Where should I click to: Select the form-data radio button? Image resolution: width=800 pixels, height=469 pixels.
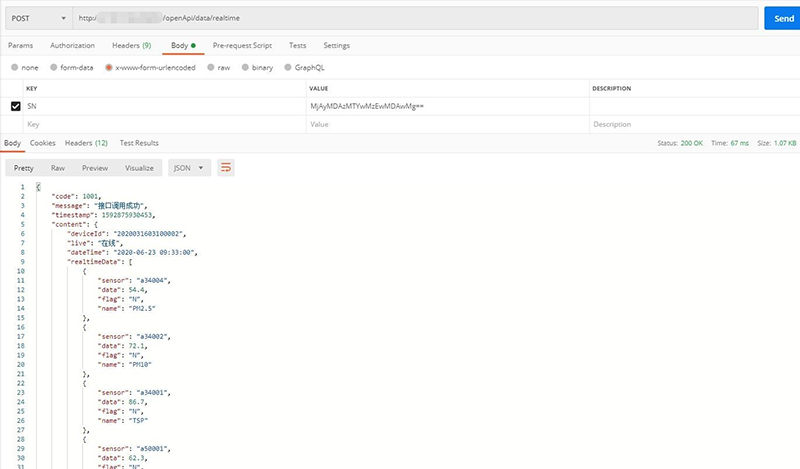point(55,67)
